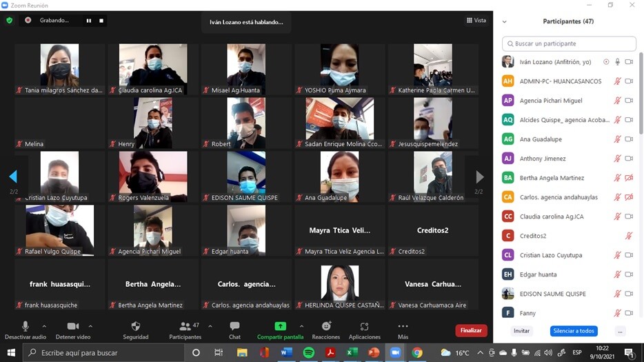This screenshot has width=644, height=362.
Task: Open the encryption shield info icon
Action: 10,21
